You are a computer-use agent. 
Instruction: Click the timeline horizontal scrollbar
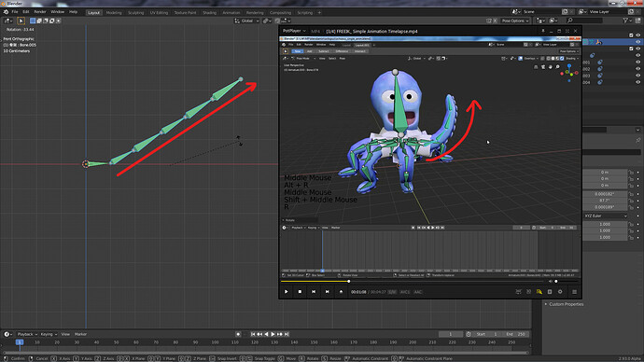(x=265, y=353)
